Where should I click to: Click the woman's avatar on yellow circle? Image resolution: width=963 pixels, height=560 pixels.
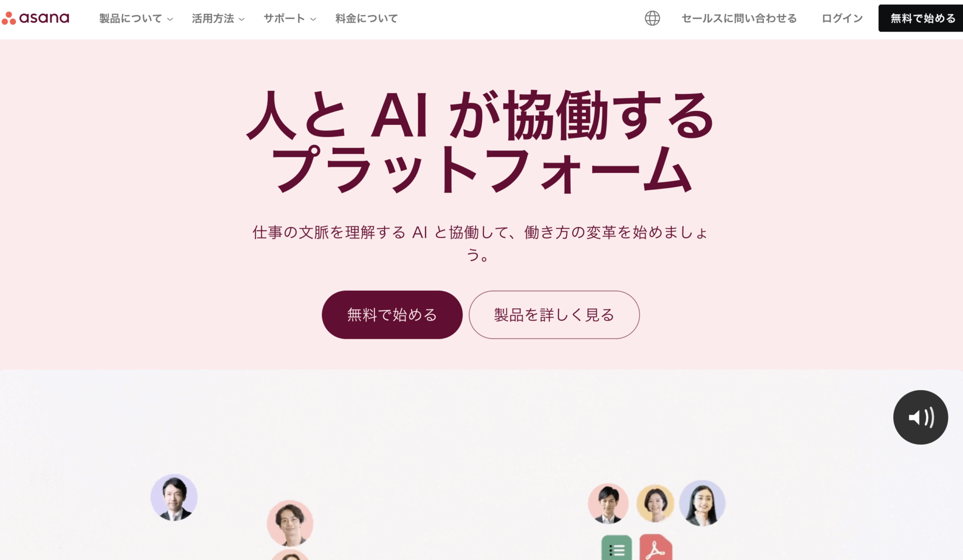click(x=655, y=503)
